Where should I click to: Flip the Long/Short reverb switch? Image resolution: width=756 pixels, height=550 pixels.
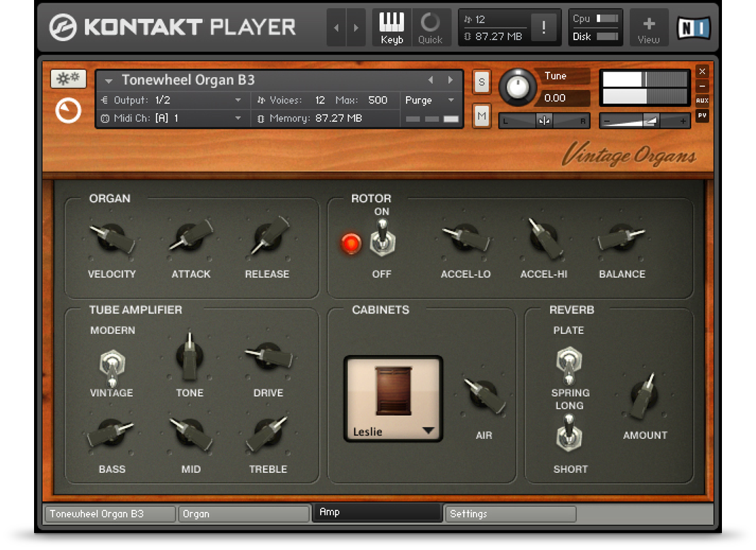coord(569,433)
